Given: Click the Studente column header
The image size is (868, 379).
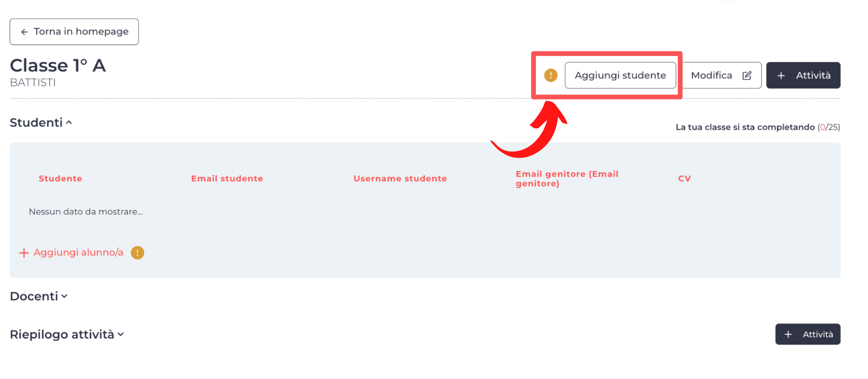Looking at the screenshot, I should coord(60,179).
